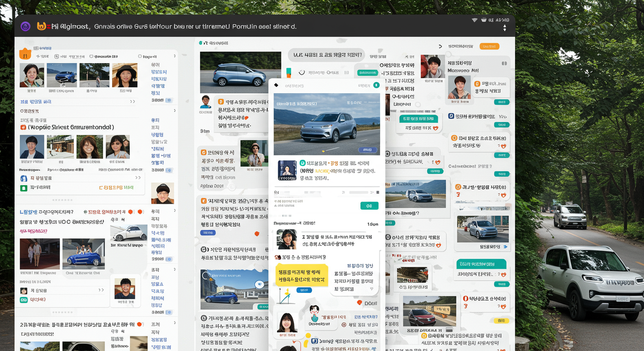Toggle the teal circle in the popup header
Image resolution: width=644 pixels, height=351 pixels.
(x=376, y=85)
